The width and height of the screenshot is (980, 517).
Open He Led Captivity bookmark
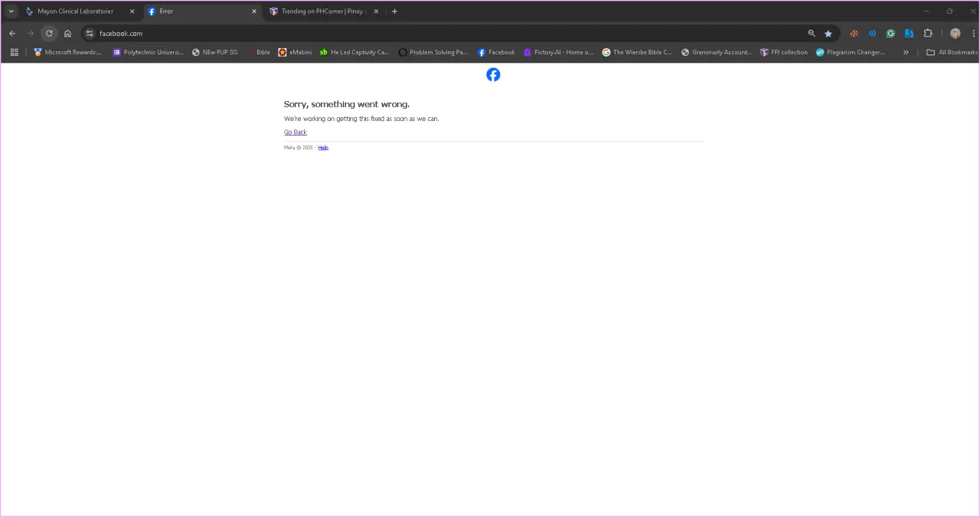tap(354, 52)
